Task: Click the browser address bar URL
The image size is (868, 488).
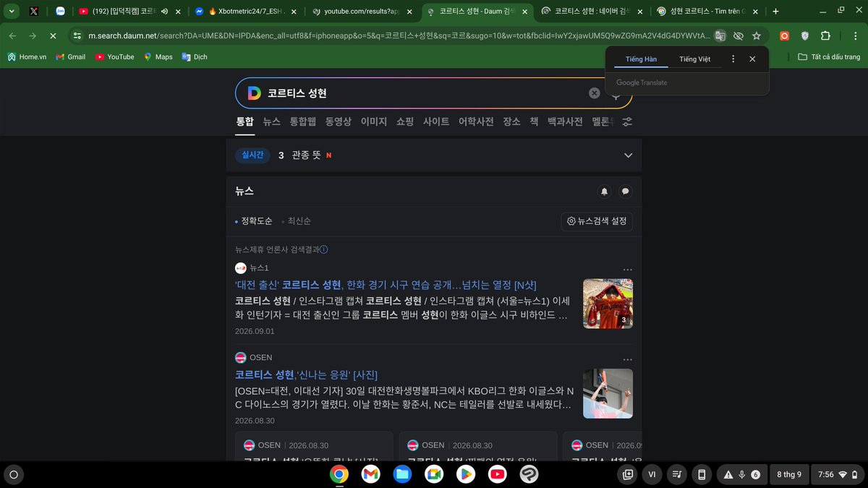Action: click(x=398, y=35)
